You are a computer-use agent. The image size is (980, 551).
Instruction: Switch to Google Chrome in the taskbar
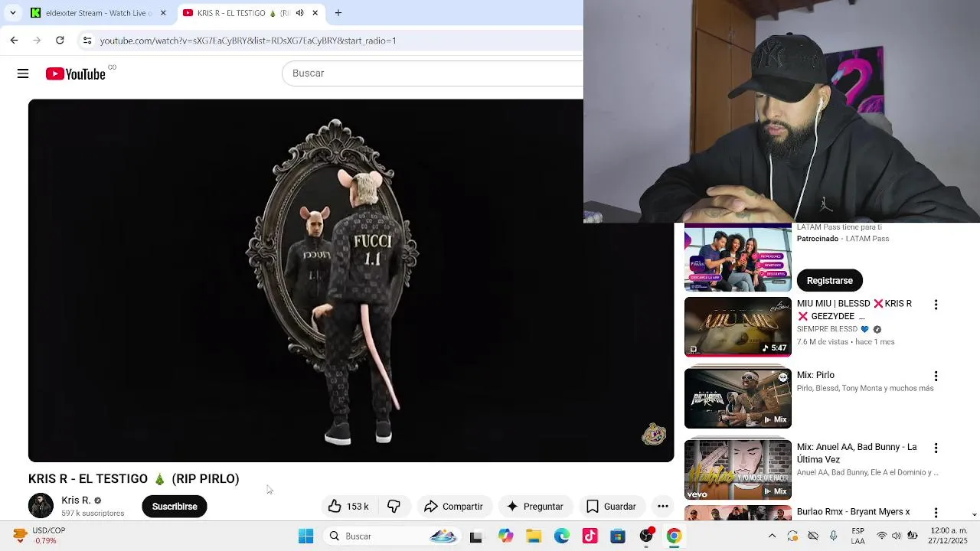click(674, 536)
